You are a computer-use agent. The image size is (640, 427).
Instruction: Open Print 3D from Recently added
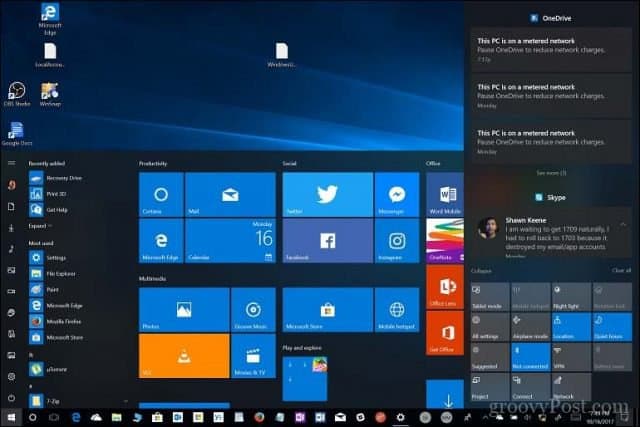coord(78,194)
